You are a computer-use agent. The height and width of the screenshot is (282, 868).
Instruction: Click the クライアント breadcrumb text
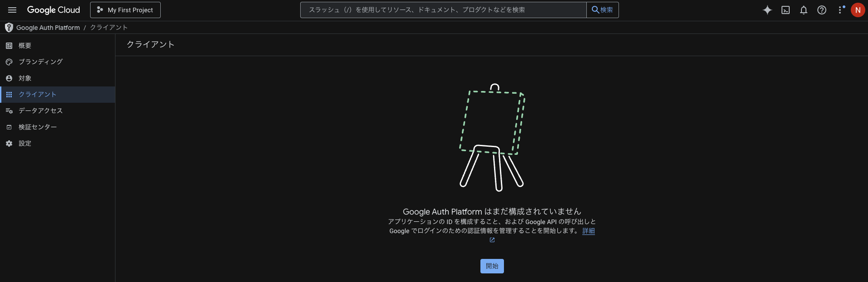tap(109, 28)
